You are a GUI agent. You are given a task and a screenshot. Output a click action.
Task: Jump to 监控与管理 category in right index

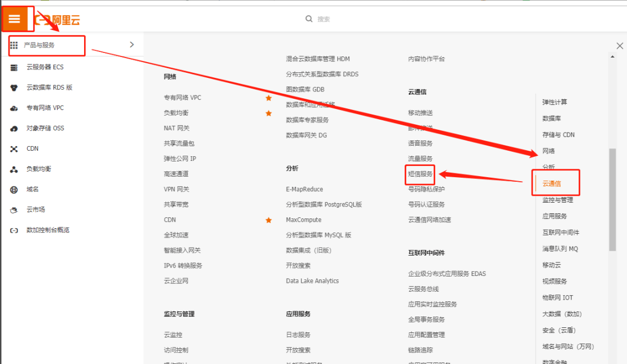point(558,200)
